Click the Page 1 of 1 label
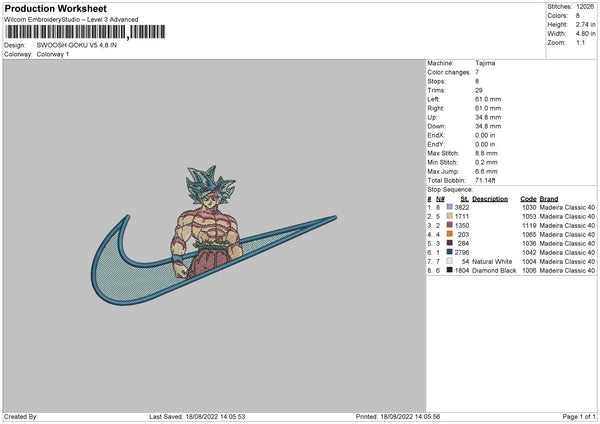The height and width of the screenshot is (424, 600). (x=579, y=416)
